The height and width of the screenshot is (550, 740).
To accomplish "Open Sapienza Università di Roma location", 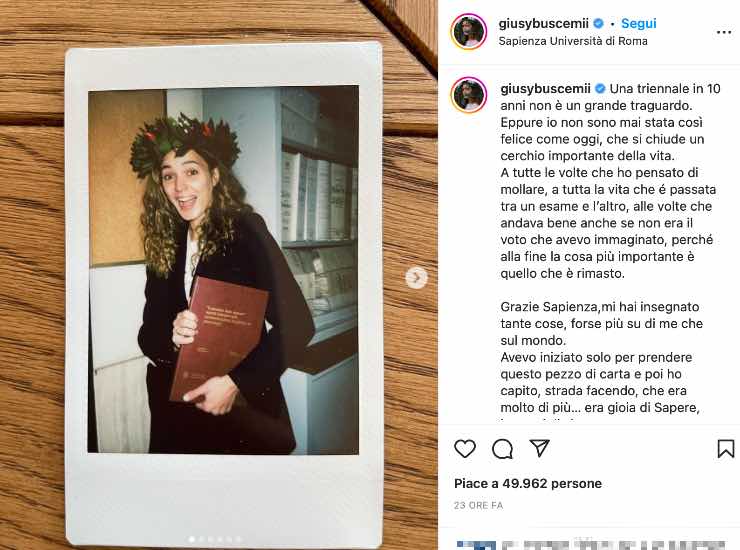I will pos(573,41).
